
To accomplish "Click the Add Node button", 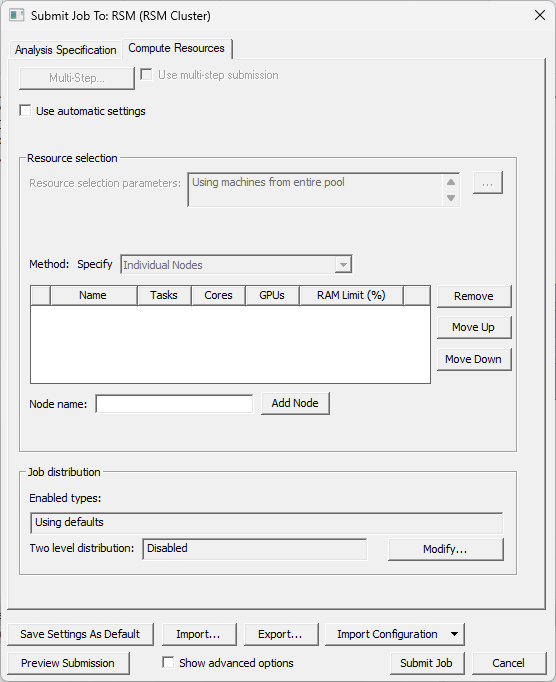I will [x=295, y=404].
